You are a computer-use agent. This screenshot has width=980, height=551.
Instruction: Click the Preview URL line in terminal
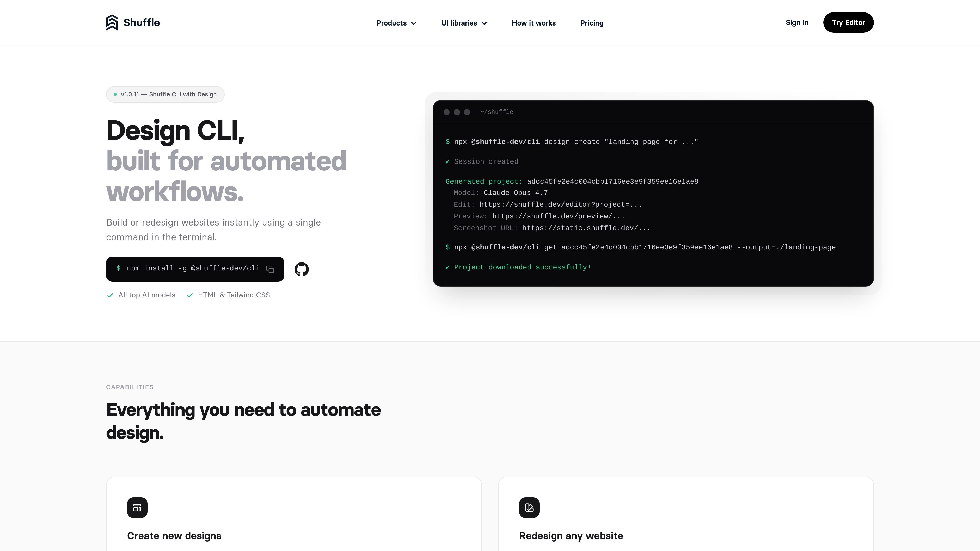(539, 216)
